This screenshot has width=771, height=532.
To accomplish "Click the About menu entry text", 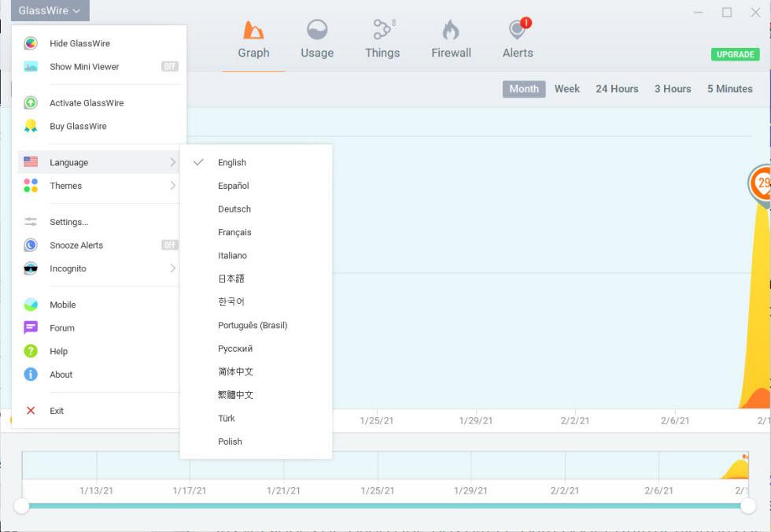I will 61,375.
